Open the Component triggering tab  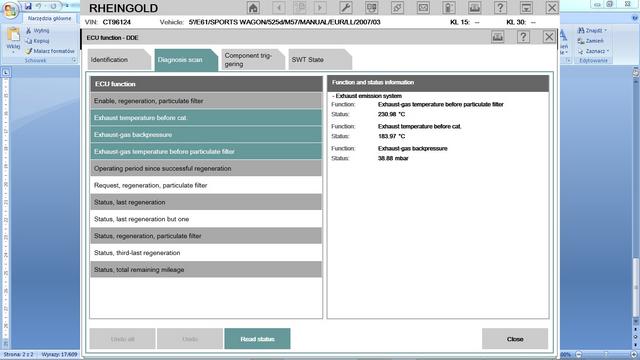(x=253, y=60)
